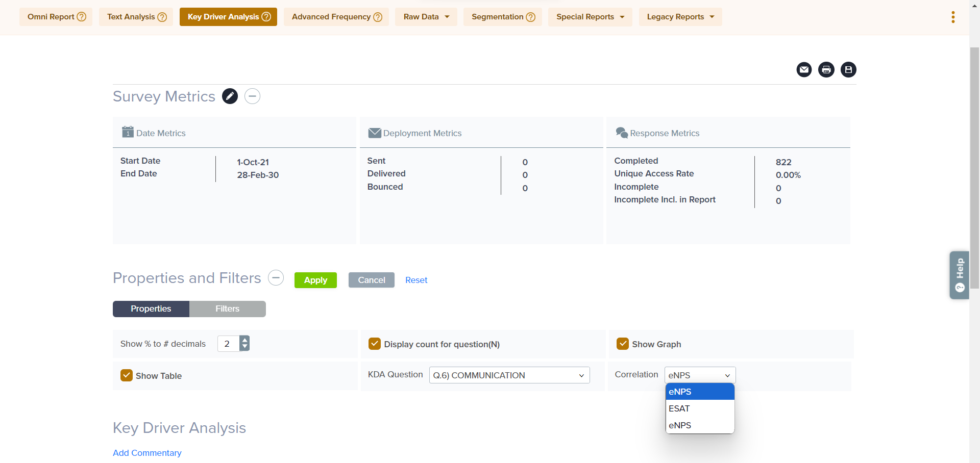Select ESAT from the Correlation list
This screenshot has width=980, height=463.
pyautogui.click(x=679, y=408)
